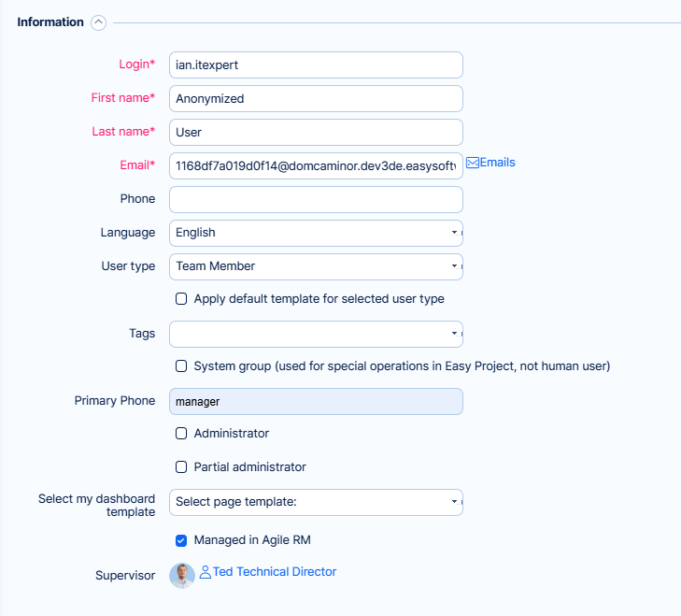Click into the Login field
Screen dimensions: 681x616
coord(316,65)
